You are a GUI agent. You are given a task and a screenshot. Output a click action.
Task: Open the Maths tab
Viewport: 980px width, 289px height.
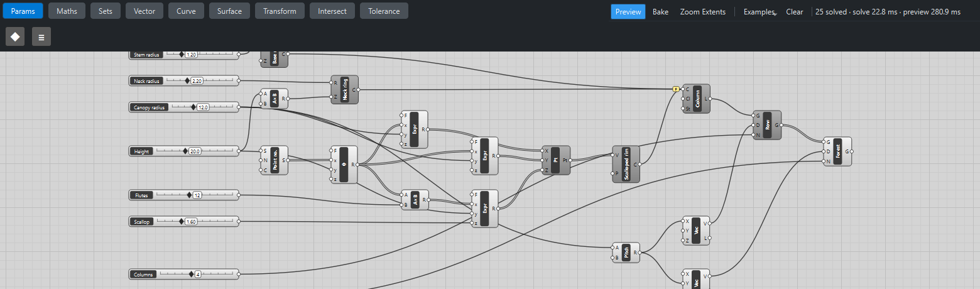(67, 11)
